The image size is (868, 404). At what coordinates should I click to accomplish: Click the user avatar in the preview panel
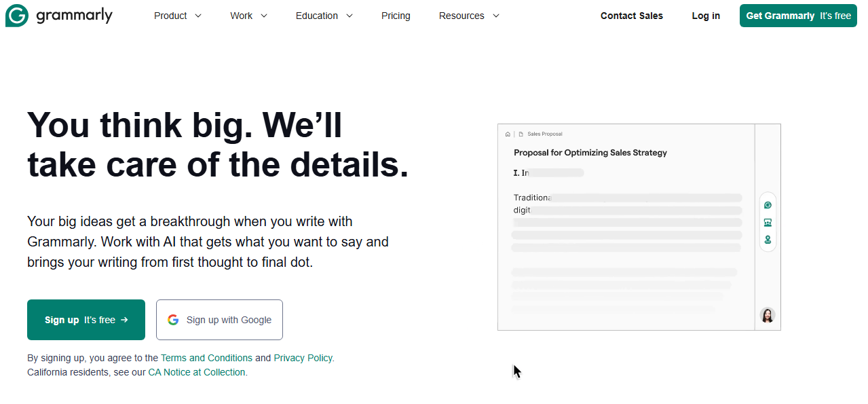[768, 315]
